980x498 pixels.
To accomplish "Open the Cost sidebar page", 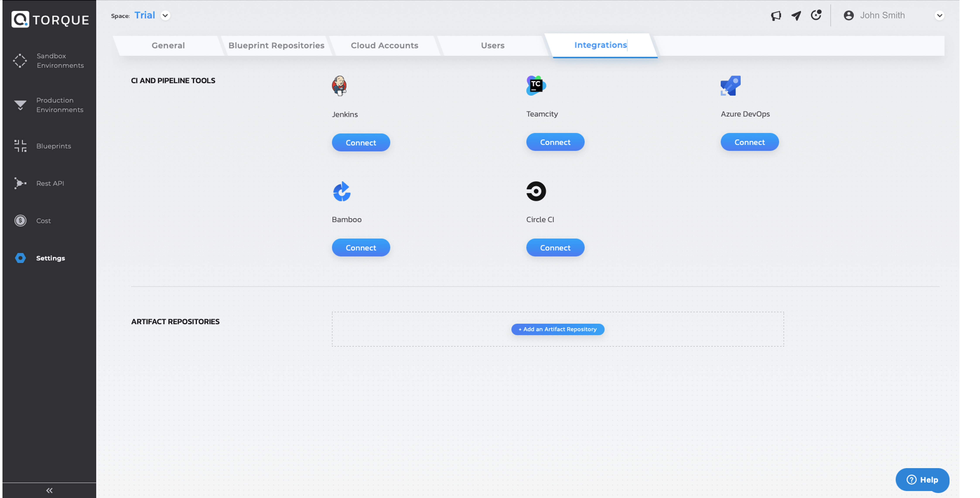I will (43, 221).
